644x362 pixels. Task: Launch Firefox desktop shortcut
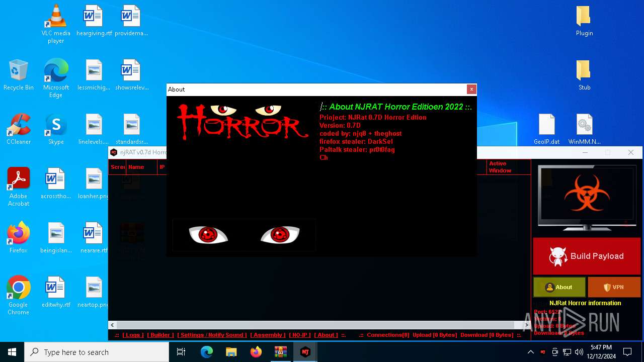coord(19,238)
